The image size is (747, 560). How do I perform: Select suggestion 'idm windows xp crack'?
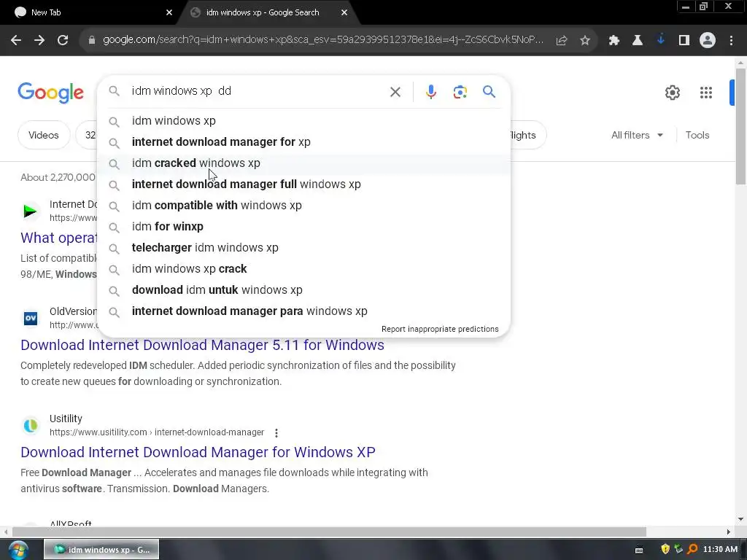pos(304,268)
